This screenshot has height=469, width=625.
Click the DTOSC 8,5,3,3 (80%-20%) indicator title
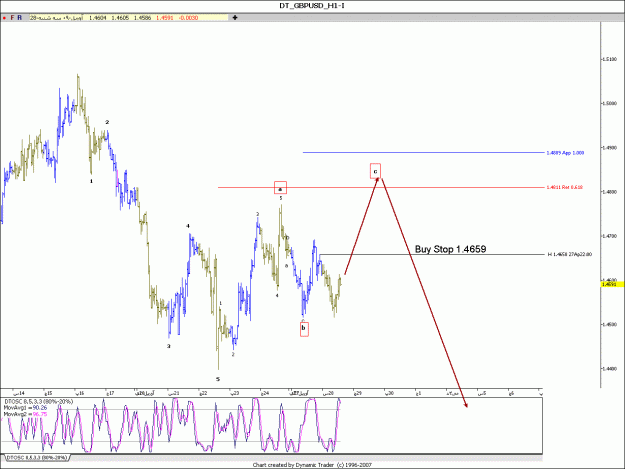[x=39, y=402]
